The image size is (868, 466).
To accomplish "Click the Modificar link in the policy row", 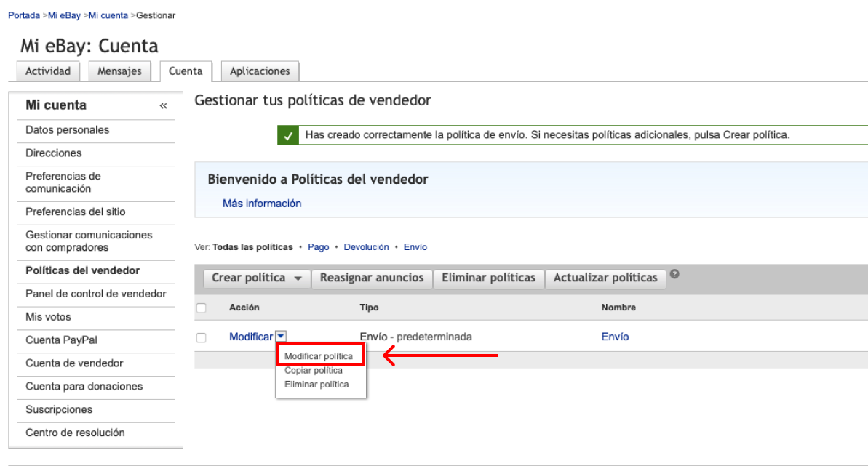I will [251, 337].
